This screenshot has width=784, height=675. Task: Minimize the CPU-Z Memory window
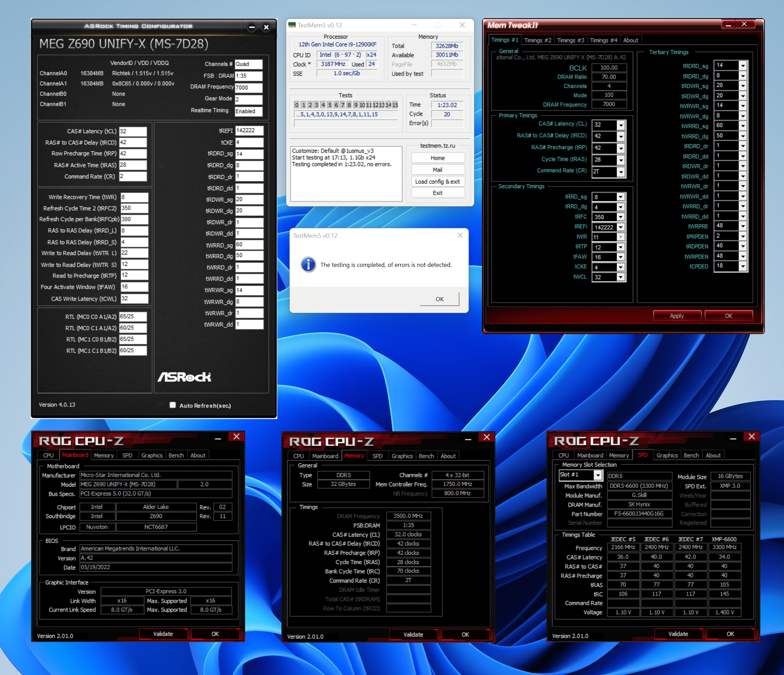pos(468,439)
